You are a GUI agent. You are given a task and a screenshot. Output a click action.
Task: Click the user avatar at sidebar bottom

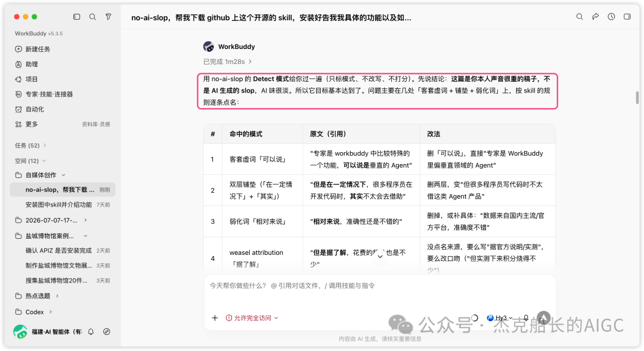pyautogui.click(x=20, y=331)
